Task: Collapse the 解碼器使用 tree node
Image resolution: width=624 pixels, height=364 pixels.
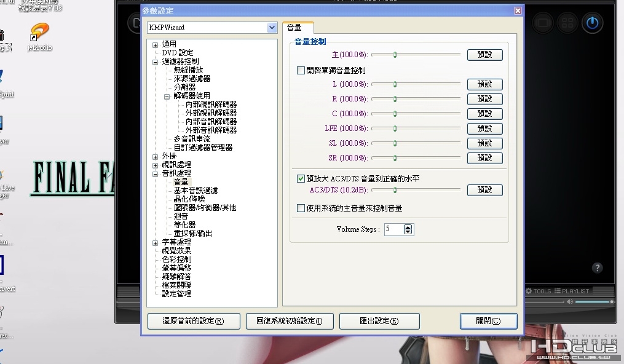Action: point(167,97)
